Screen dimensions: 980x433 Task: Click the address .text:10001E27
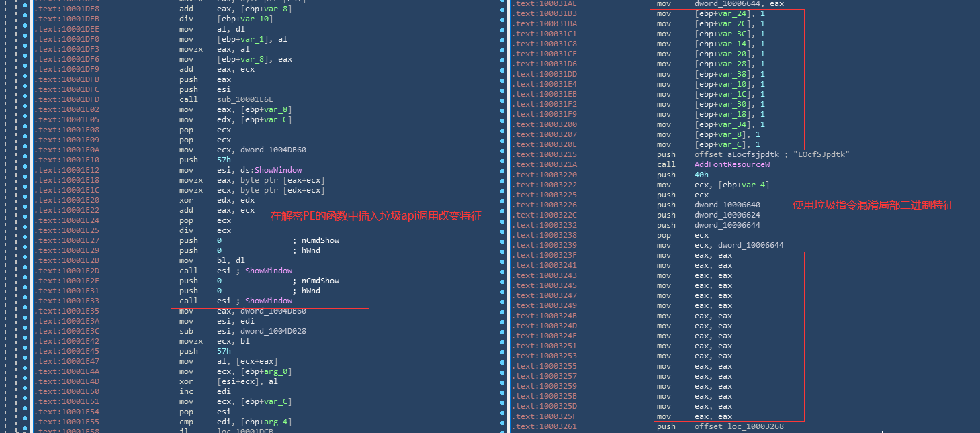click(66, 240)
